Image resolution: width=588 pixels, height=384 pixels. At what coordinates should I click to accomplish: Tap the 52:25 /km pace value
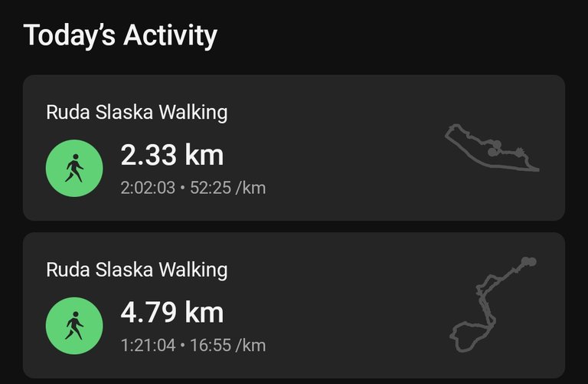pyautogui.click(x=228, y=188)
